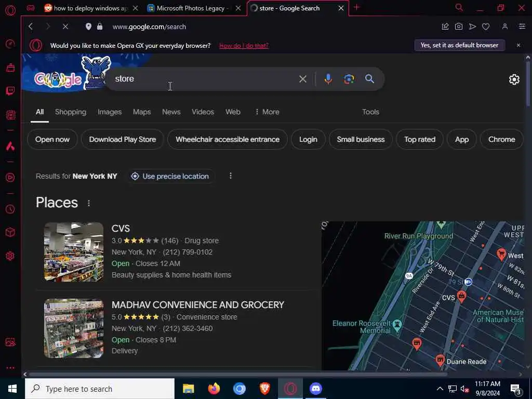The width and height of the screenshot is (532, 399).
Task: Show hidden system tray icons
Action: (x=440, y=389)
